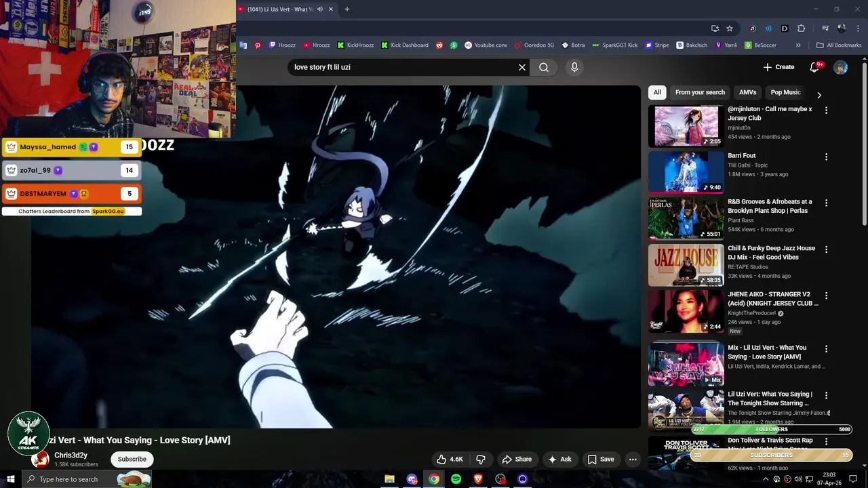Open the Youtube conv bookmark
The height and width of the screenshot is (488, 868).
pyautogui.click(x=486, y=45)
